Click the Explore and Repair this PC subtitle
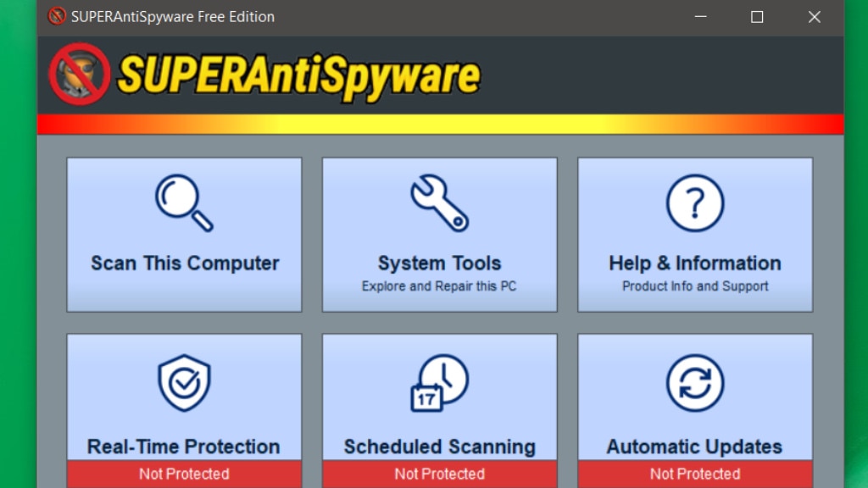 [x=438, y=286]
